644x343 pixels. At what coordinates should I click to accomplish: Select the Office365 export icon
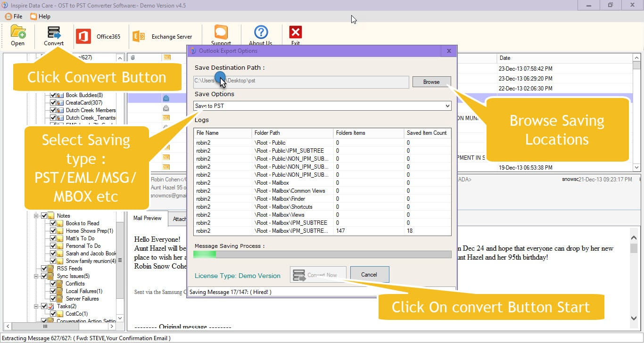pyautogui.click(x=83, y=36)
